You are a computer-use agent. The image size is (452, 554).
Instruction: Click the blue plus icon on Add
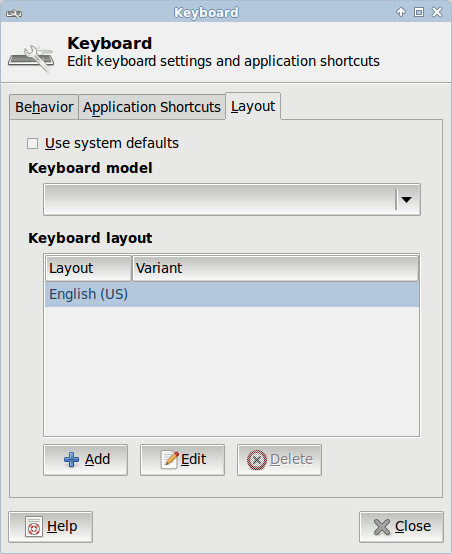point(71,460)
